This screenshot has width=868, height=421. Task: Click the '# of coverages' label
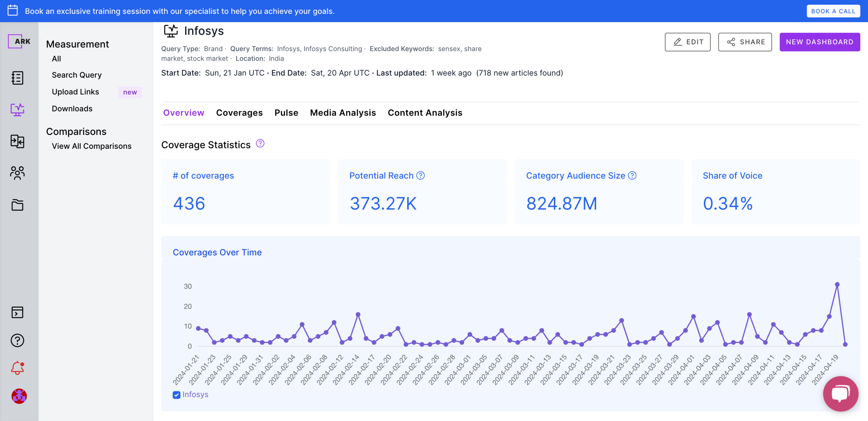click(203, 176)
